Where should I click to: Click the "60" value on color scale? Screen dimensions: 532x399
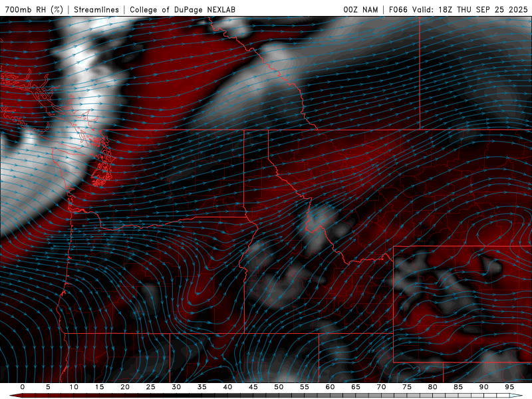[x=330, y=387]
